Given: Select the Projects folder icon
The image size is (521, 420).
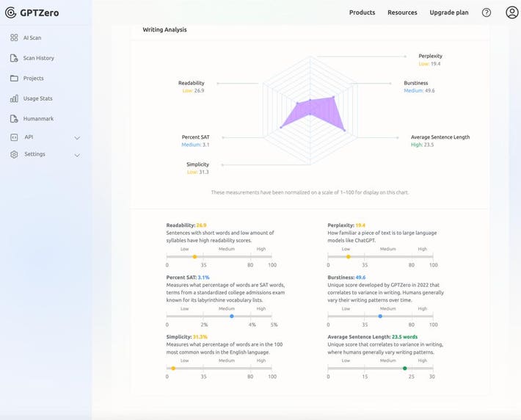Looking at the screenshot, I should tap(14, 79).
